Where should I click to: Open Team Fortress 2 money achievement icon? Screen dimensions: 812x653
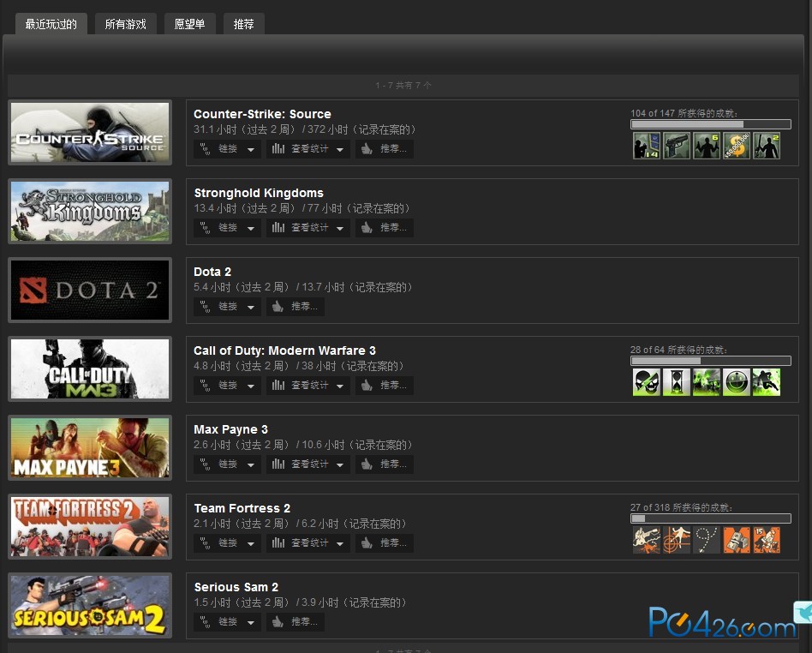click(737, 540)
